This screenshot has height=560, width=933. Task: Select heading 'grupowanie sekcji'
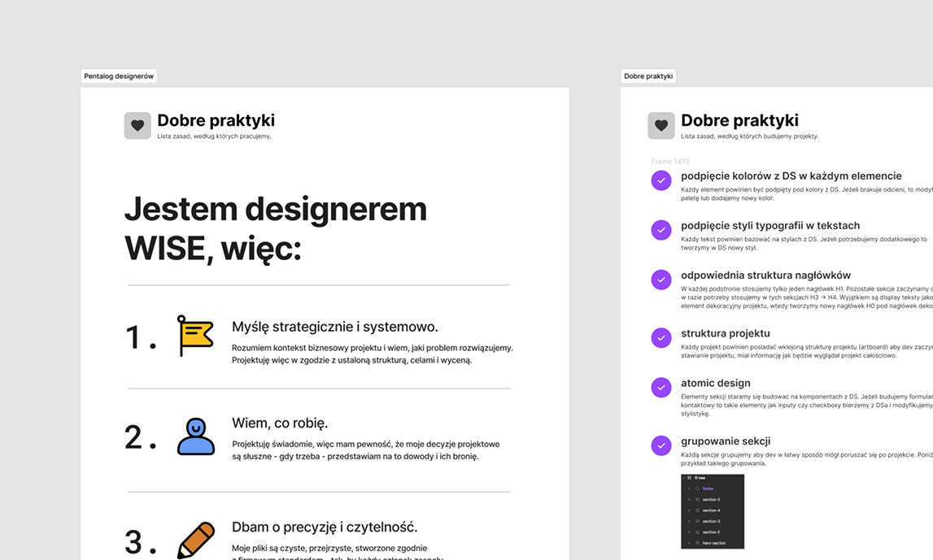[726, 441]
